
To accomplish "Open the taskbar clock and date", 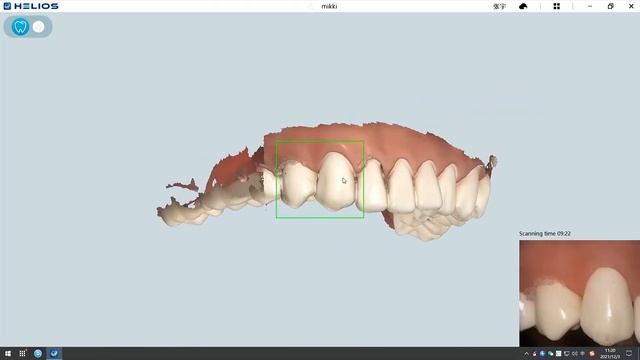I will tap(610, 353).
